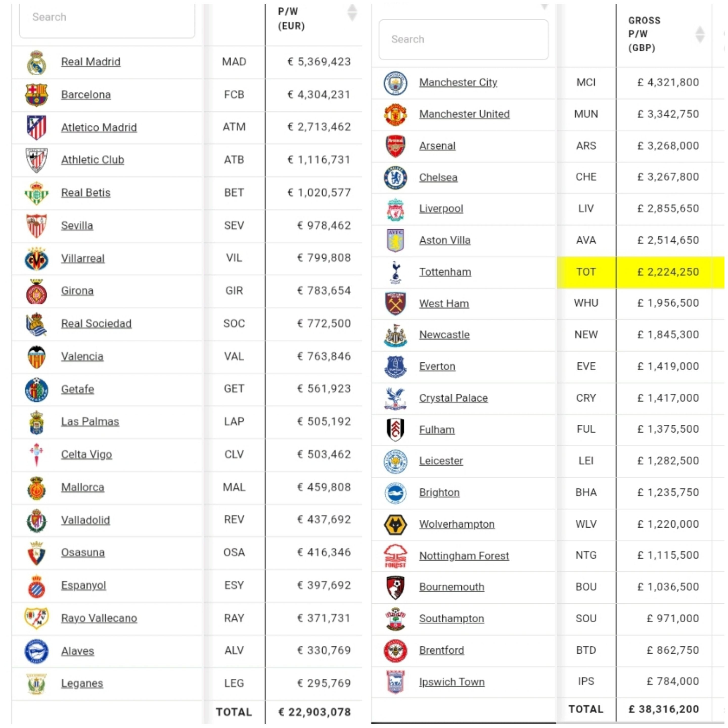This screenshot has height=728, width=728.
Task: Click the Manchester City crest icon
Action: coord(395,83)
